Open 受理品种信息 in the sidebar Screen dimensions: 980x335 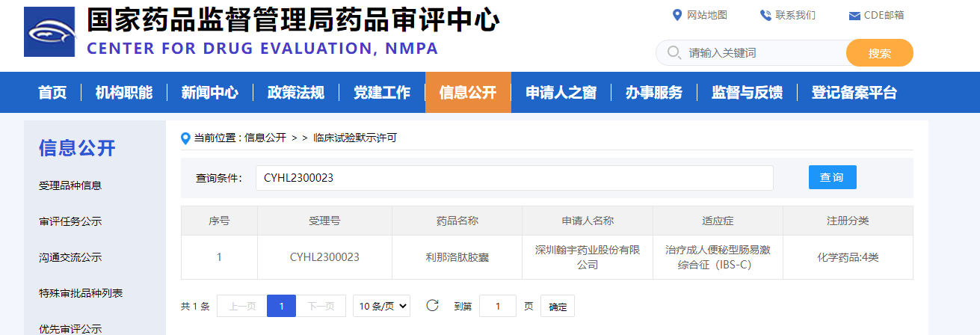(70, 185)
